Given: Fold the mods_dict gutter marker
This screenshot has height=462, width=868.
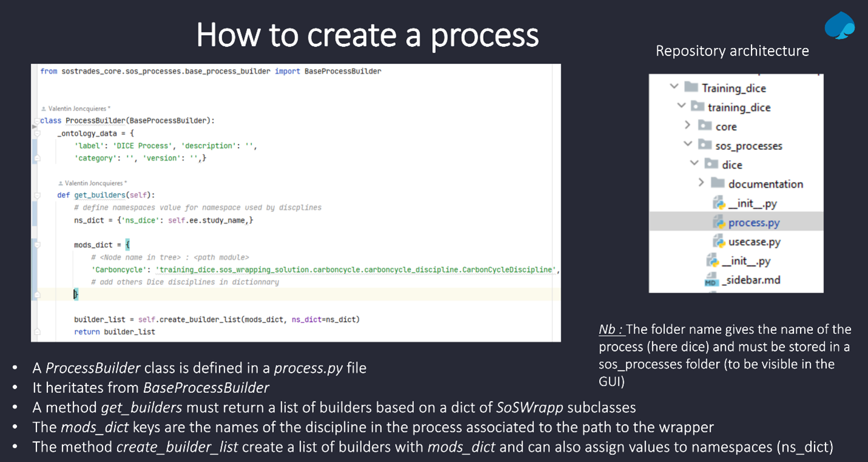Looking at the screenshot, I should coord(37,245).
